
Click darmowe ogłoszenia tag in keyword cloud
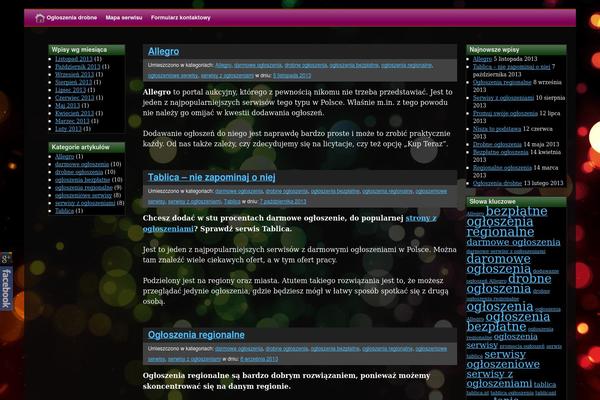[x=513, y=242]
